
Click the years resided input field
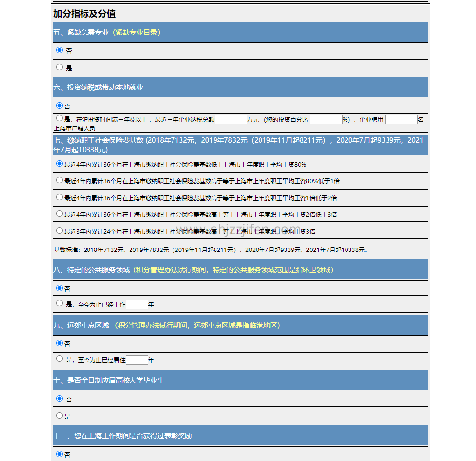[136, 360]
